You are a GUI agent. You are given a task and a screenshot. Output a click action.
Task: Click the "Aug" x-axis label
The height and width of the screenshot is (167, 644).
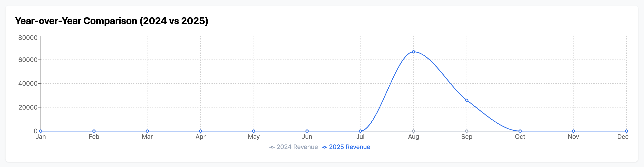414,137
